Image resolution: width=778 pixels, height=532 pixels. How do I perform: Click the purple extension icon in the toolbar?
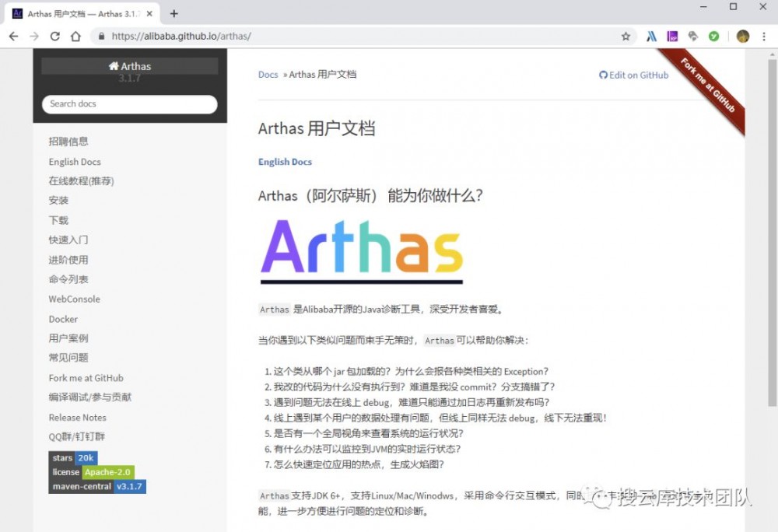tap(672, 36)
